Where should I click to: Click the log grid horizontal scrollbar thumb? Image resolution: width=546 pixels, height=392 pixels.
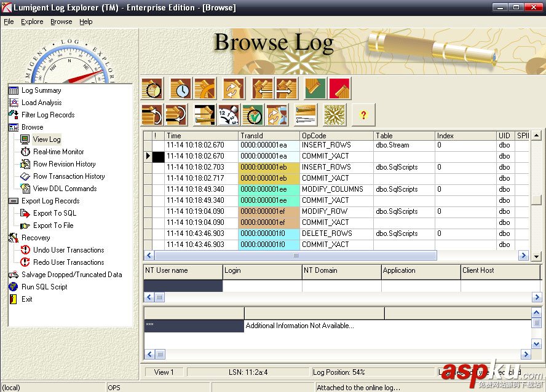(x=295, y=256)
